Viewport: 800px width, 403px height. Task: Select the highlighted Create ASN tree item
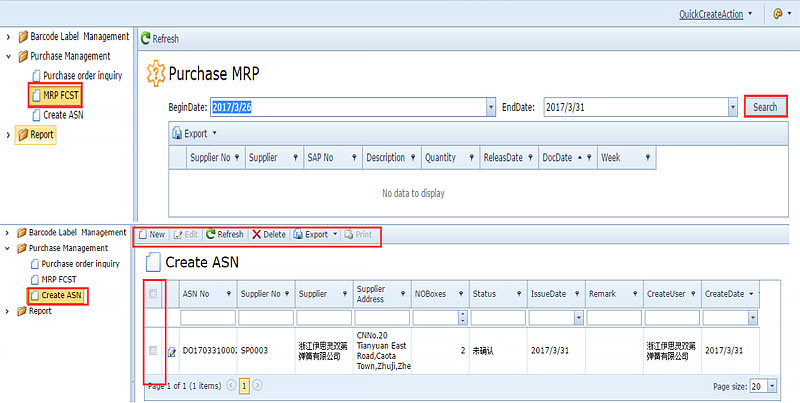pyautogui.click(x=61, y=295)
